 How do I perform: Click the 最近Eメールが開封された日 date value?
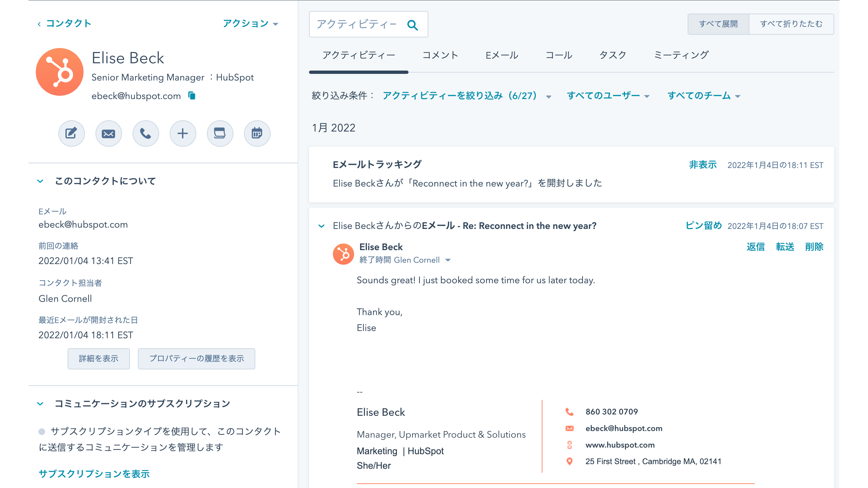(x=86, y=335)
